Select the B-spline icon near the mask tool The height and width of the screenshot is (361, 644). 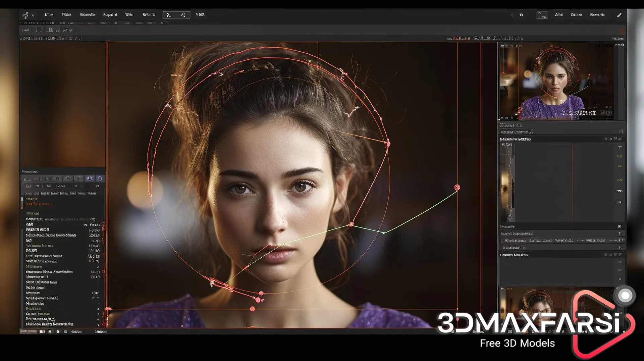51,30
